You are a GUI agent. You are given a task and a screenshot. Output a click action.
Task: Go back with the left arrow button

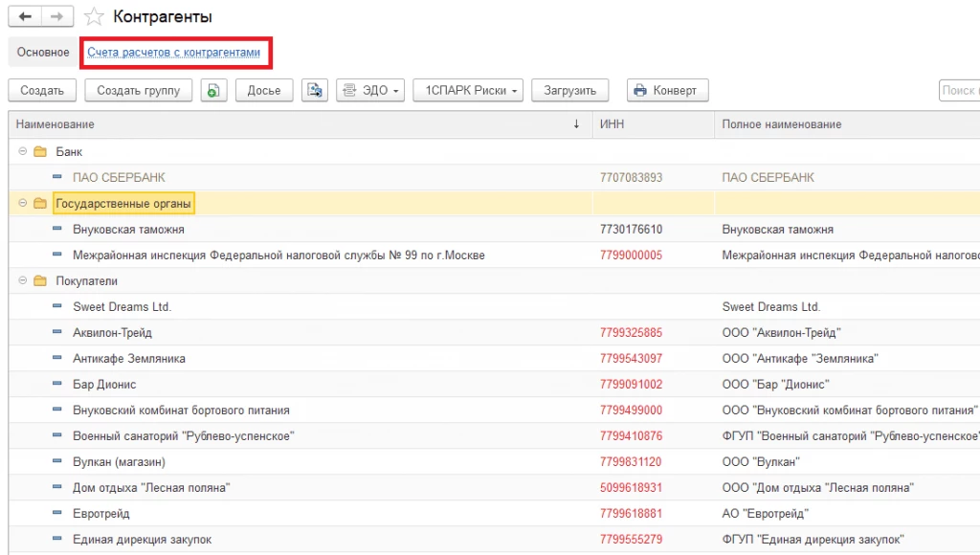coord(25,16)
